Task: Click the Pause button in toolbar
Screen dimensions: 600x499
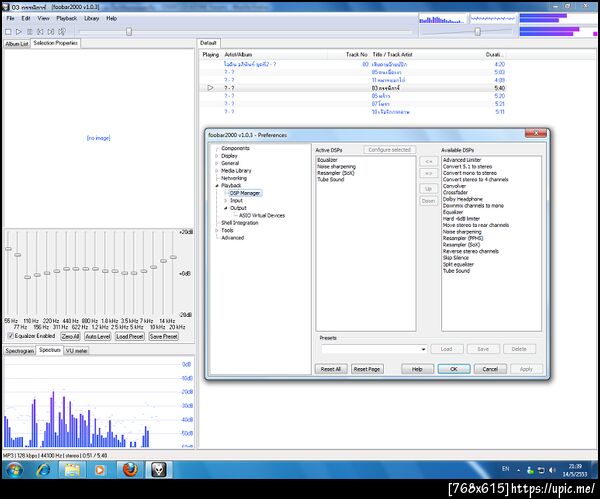Action: 29,32
